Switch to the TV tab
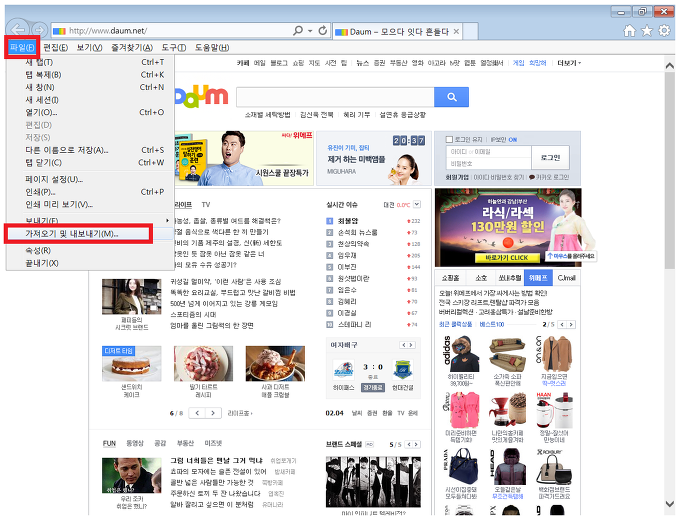Image resolution: width=680 pixels, height=520 pixels. coord(206,204)
